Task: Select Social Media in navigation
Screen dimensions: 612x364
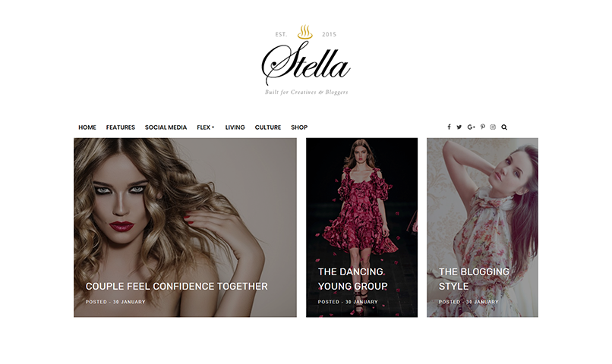Action: click(166, 127)
